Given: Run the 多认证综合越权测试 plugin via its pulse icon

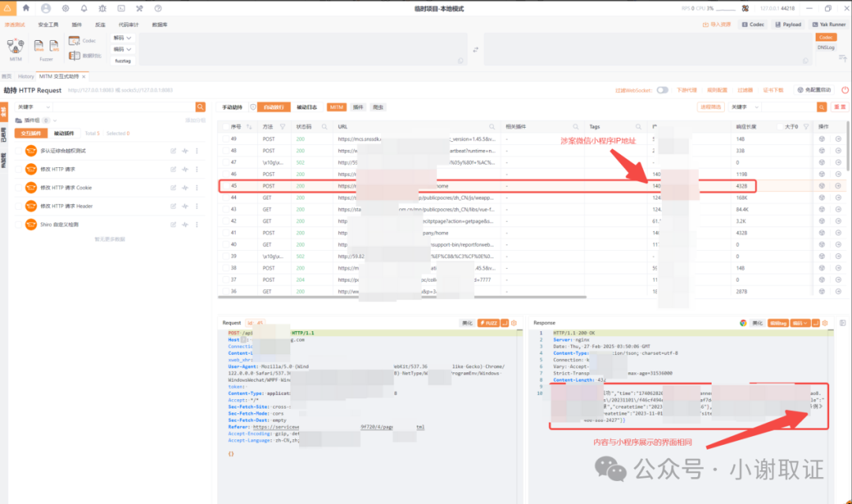Looking at the screenshot, I should (185, 151).
